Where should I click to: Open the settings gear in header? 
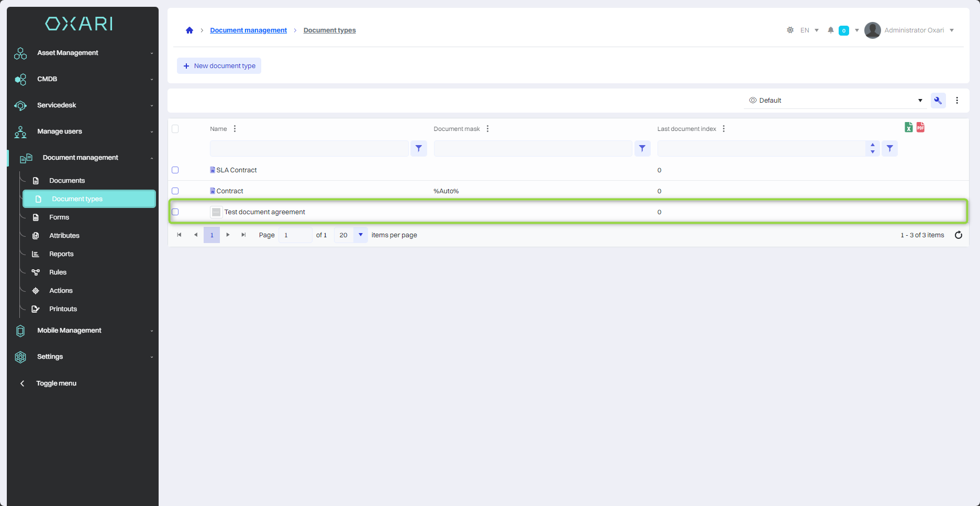click(x=790, y=30)
